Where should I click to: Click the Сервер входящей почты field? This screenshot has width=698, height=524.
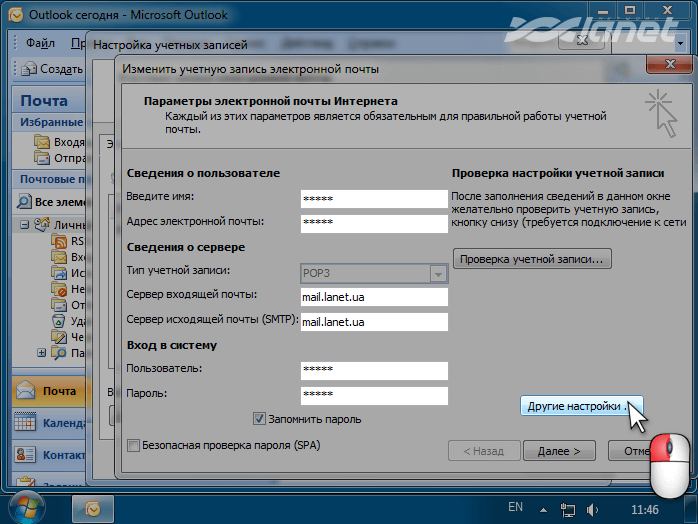pyautogui.click(x=373, y=297)
